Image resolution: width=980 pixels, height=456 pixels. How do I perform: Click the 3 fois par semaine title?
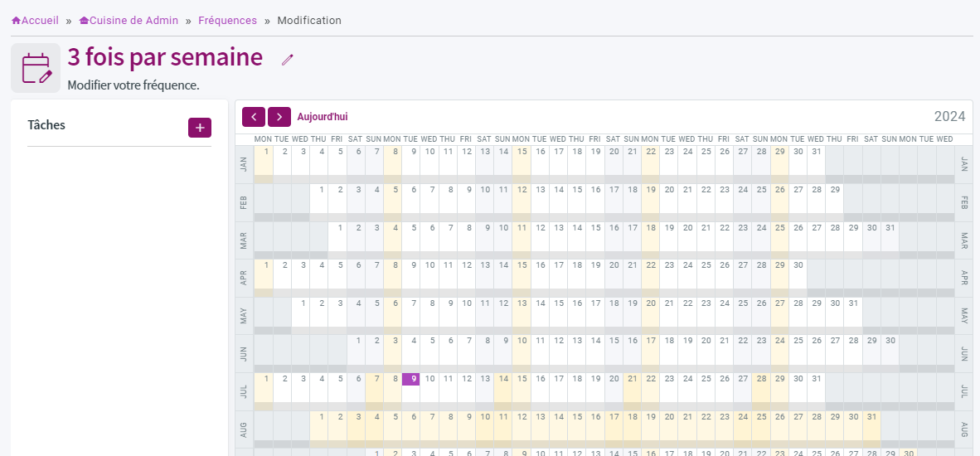tap(165, 57)
